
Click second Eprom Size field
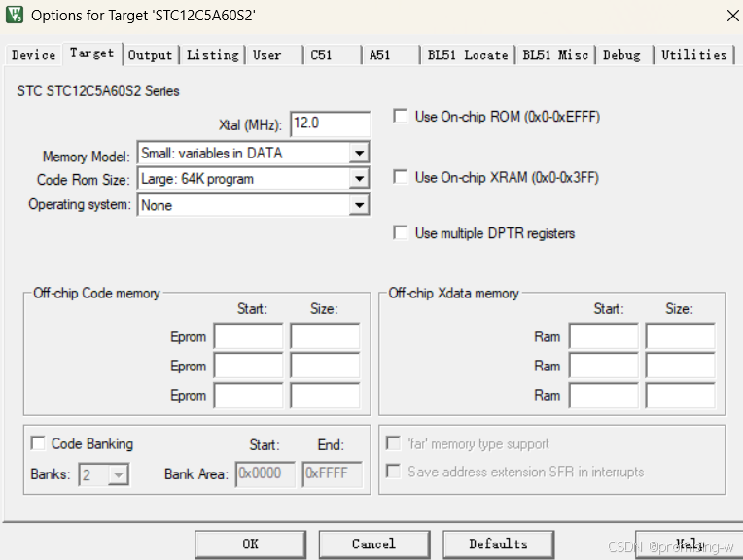click(325, 366)
